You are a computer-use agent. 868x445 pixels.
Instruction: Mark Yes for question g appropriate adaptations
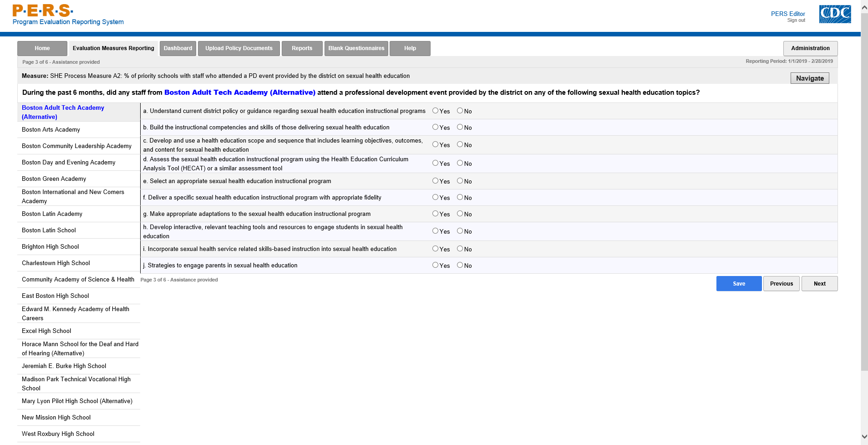point(436,214)
